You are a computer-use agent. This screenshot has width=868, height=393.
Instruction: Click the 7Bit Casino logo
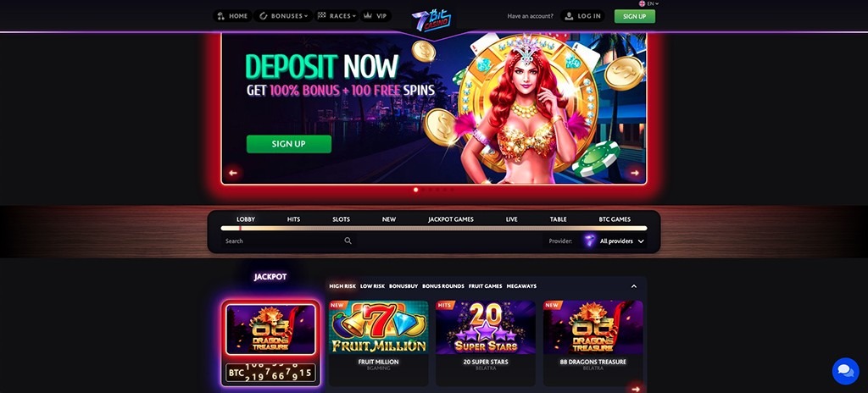coord(431,20)
